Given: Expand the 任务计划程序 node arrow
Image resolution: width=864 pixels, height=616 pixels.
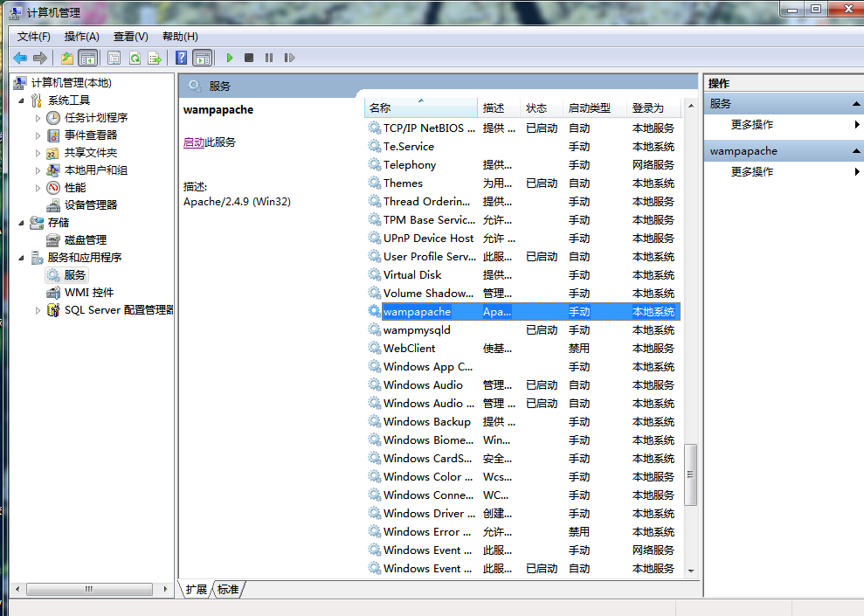Looking at the screenshot, I should click(38, 118).
